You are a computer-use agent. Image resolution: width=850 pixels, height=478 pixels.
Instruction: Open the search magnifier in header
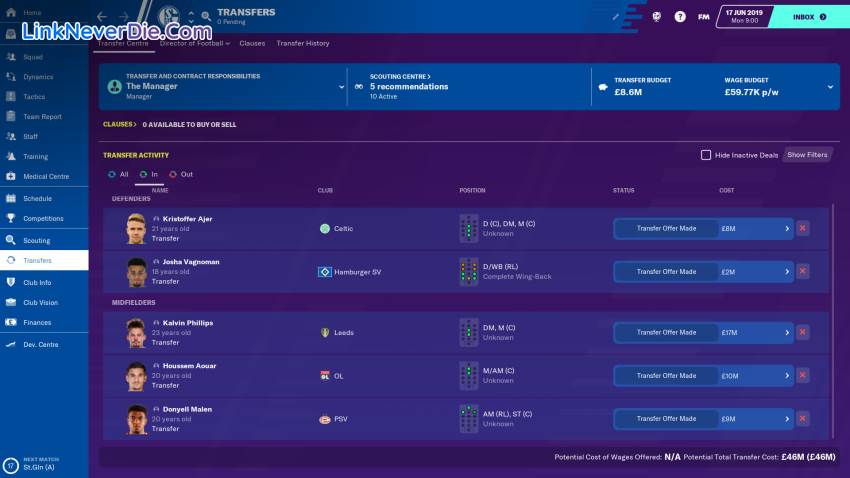[206, 17]
